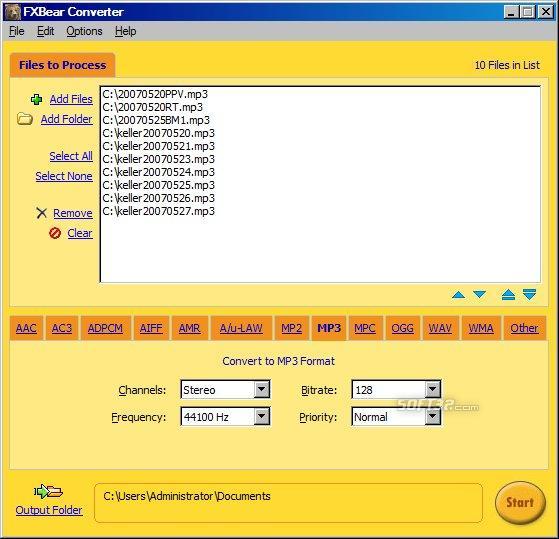Open the File menu
Viewport: 559px width, 539px height.
(16, 31)
